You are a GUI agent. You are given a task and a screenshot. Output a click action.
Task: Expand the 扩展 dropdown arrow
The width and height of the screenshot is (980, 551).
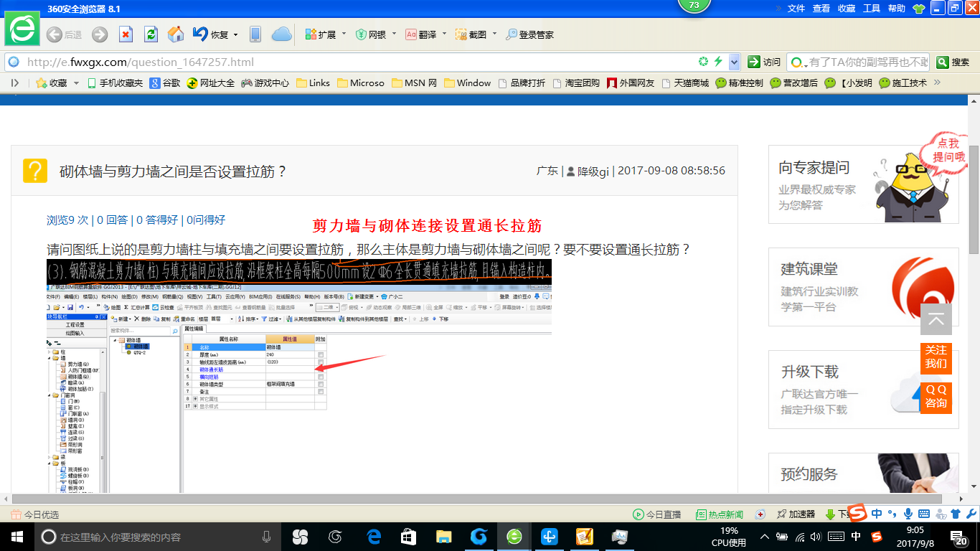tap(344, 34)
